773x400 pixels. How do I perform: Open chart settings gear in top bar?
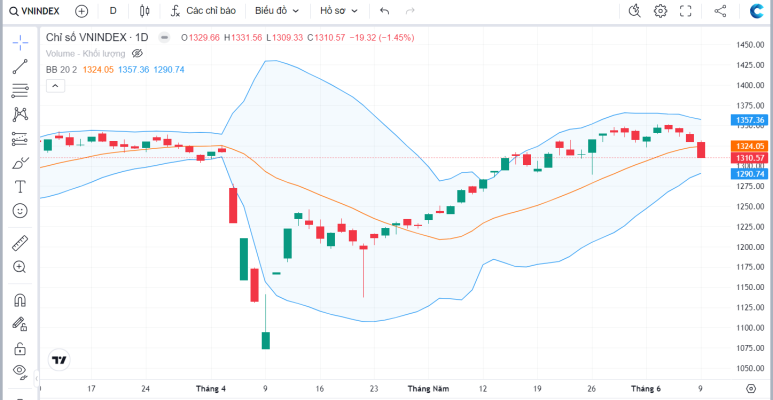tap(660, 11)
